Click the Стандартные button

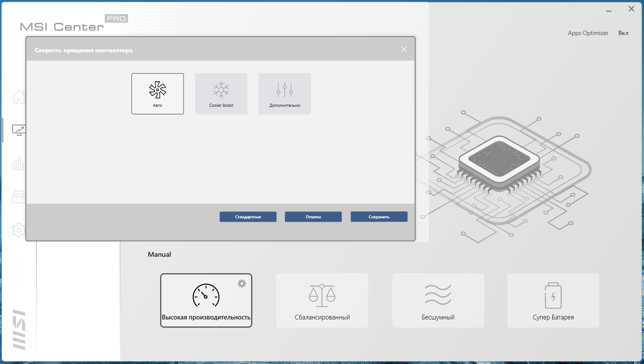[248, 217]
